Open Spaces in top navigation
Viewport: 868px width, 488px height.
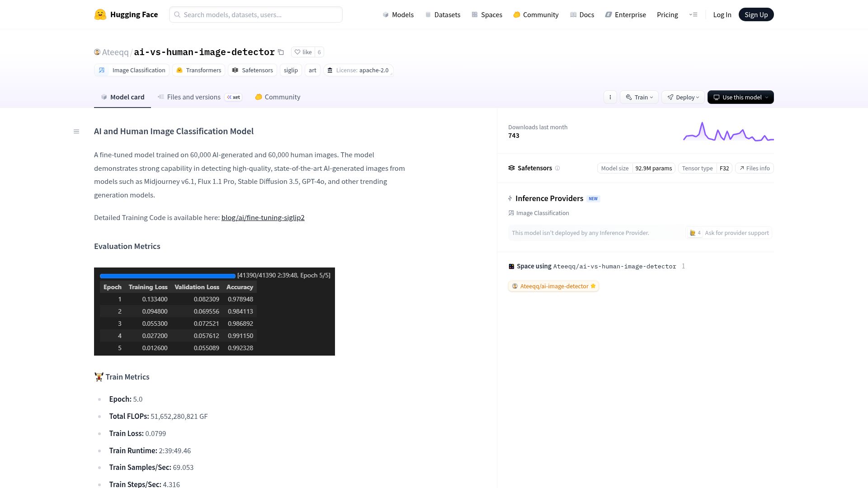(487, 14)
